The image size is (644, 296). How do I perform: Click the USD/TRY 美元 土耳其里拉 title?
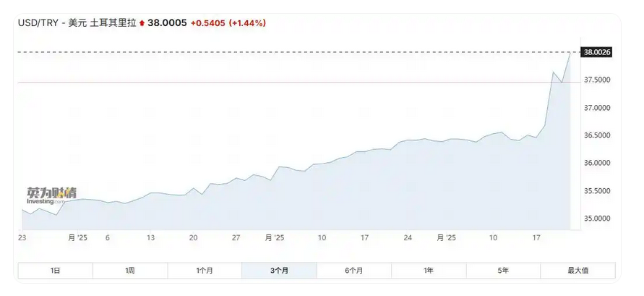click(77, 23)
